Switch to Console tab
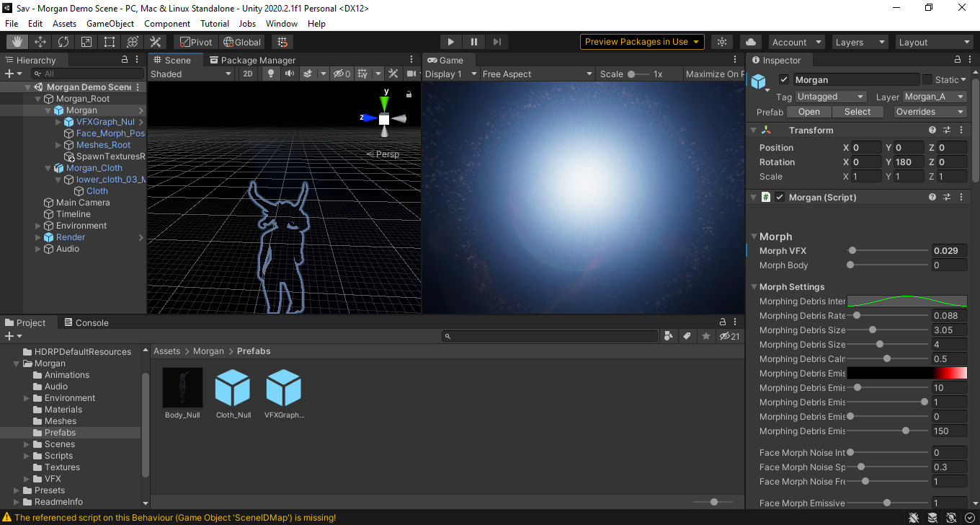The width and height of the screenshot is (980, 525). (86, 322)
